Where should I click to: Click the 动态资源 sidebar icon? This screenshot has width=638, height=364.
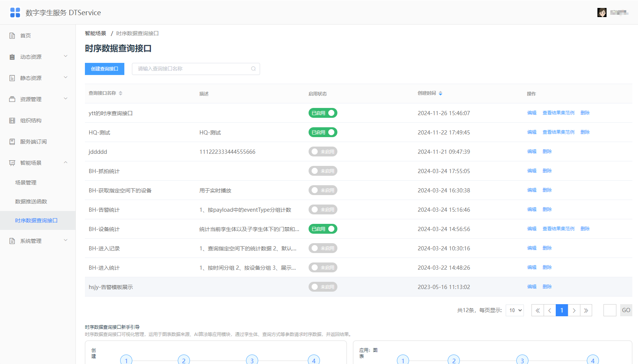click(12, 57)
